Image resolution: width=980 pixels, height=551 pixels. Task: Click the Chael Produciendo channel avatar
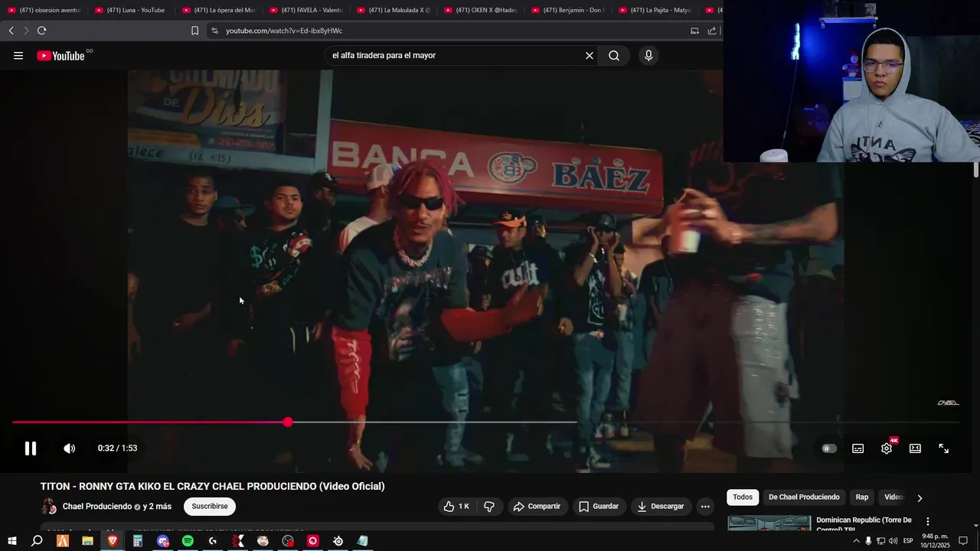click(49, 507)
